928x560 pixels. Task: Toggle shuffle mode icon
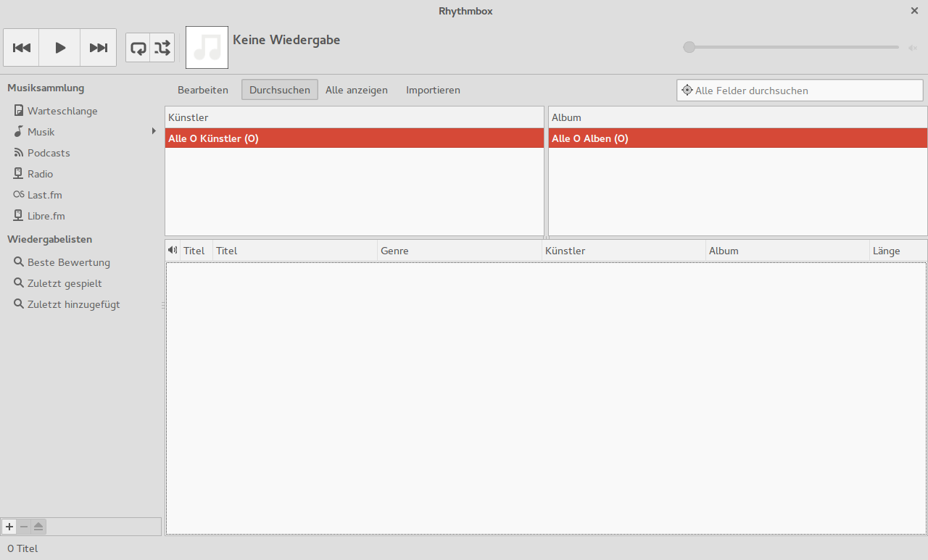[162, 48]
